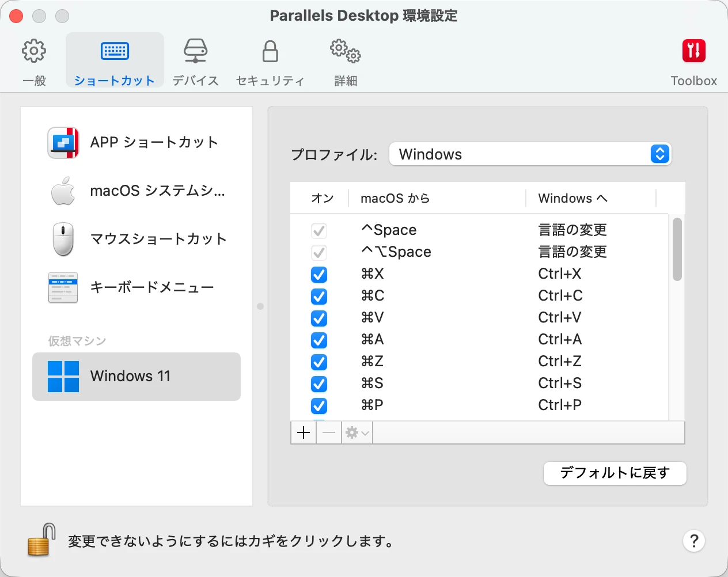Click the デフォルトに戻す button
Viewport: 728px width, 577px height.
(x=615, y=473)
